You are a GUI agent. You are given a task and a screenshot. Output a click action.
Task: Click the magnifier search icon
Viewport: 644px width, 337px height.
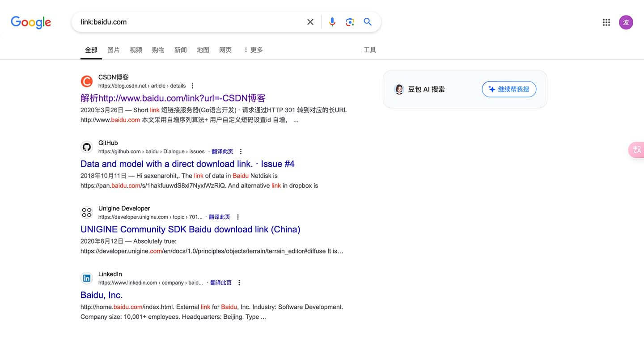[x=368, y=22]
